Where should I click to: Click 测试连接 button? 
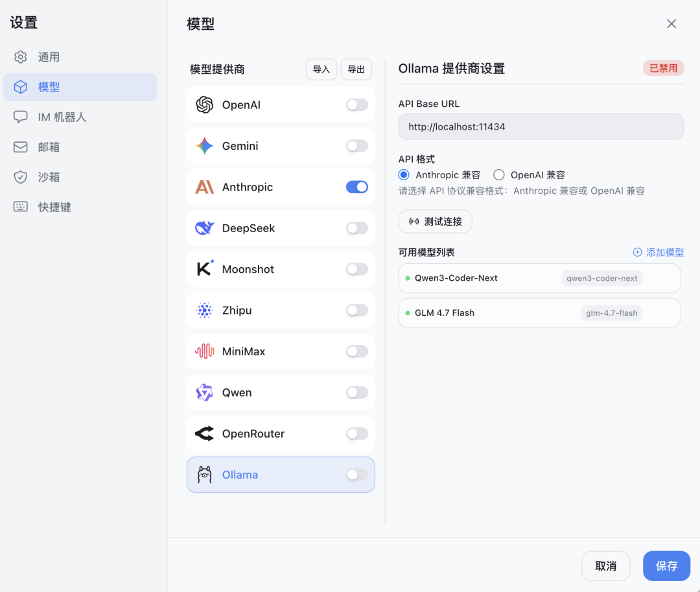[436, 222]
